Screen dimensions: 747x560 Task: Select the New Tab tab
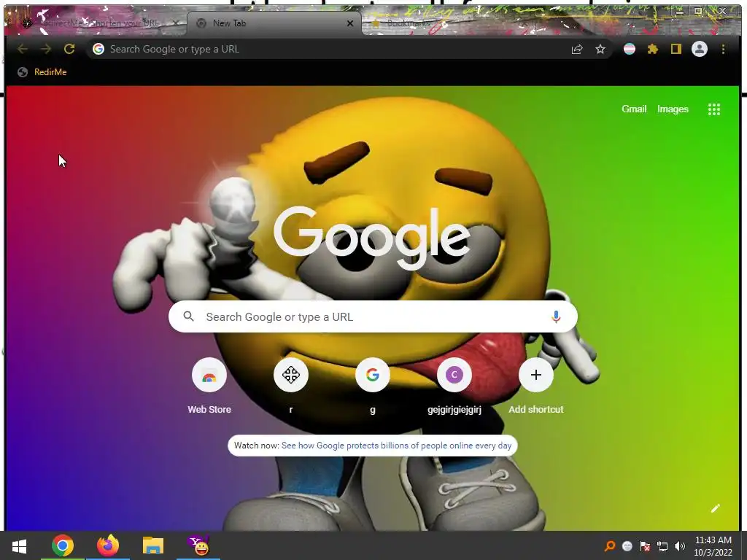pyautogui.click(x=274, y=23)
